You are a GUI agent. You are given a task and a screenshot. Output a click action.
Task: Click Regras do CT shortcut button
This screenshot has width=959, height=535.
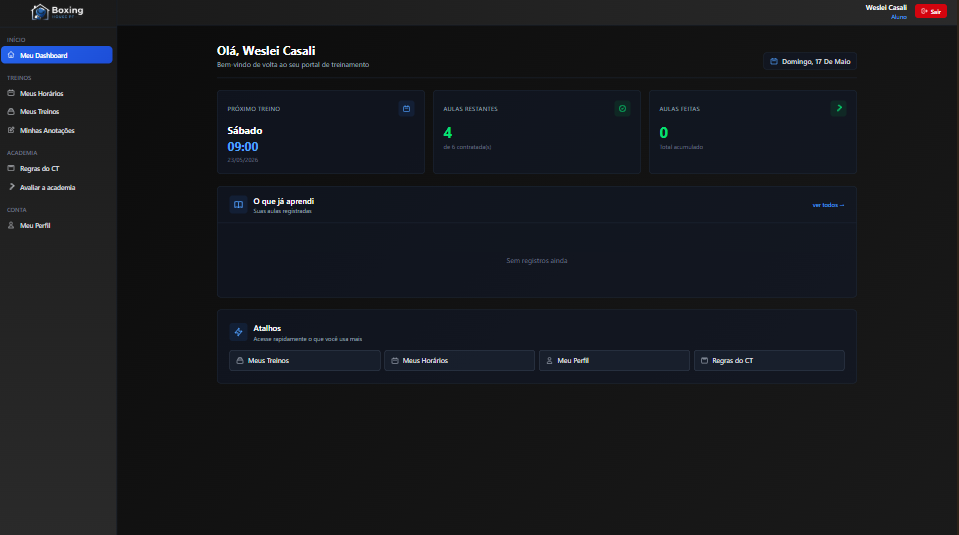[x=769, y=361]
